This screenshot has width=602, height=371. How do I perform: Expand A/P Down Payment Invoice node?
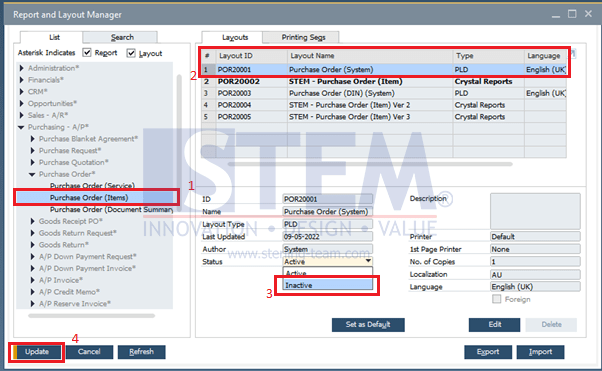tap(33, 268)
